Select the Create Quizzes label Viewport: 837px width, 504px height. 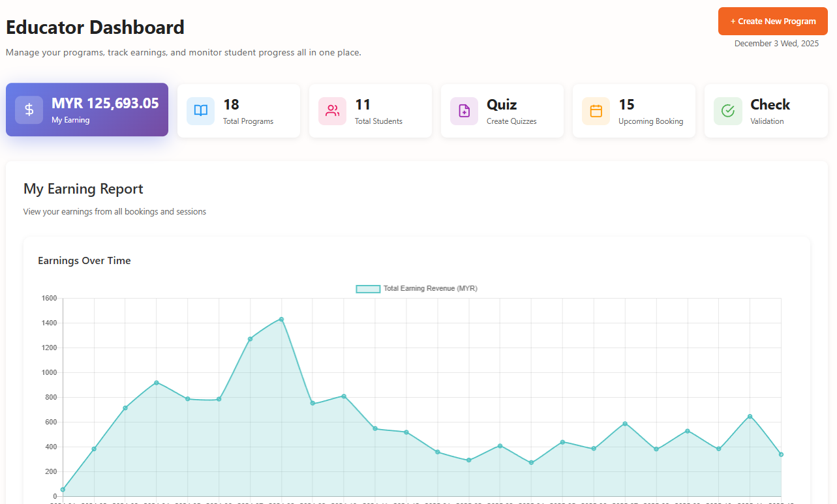click(x=511, y=121)
